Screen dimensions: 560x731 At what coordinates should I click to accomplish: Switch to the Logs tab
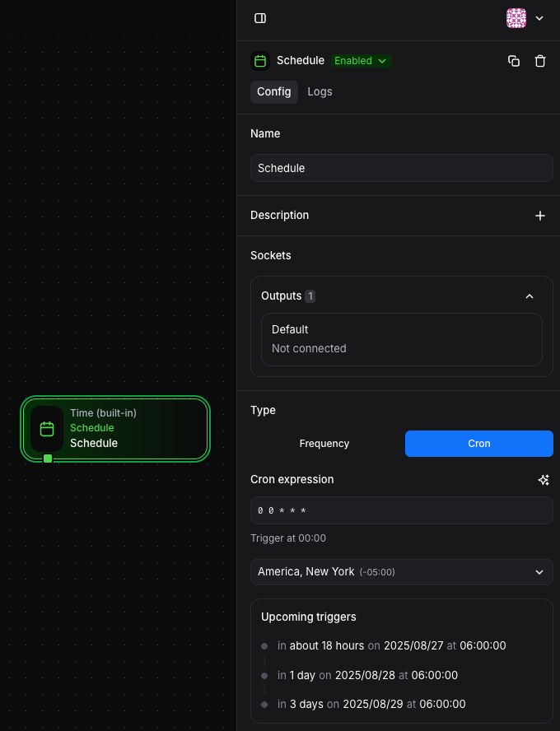[x=320, y=91]
